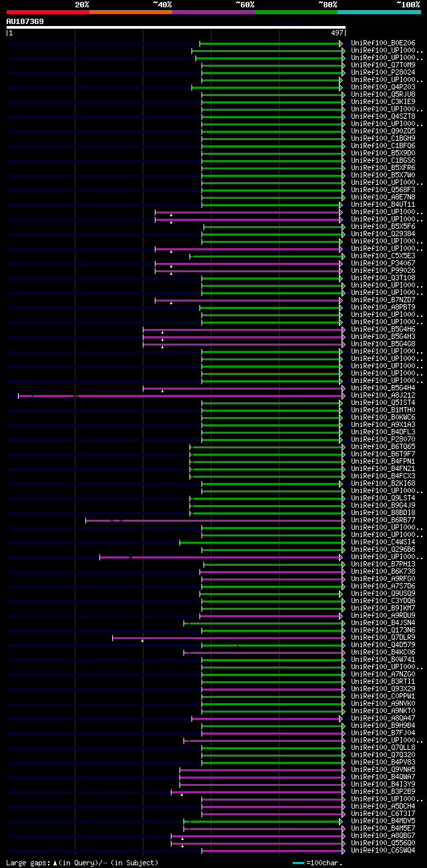Select the UniRef100_Q90ZQ5 label
This screenshot has height=868, width=427.
(x=384, y=131)
